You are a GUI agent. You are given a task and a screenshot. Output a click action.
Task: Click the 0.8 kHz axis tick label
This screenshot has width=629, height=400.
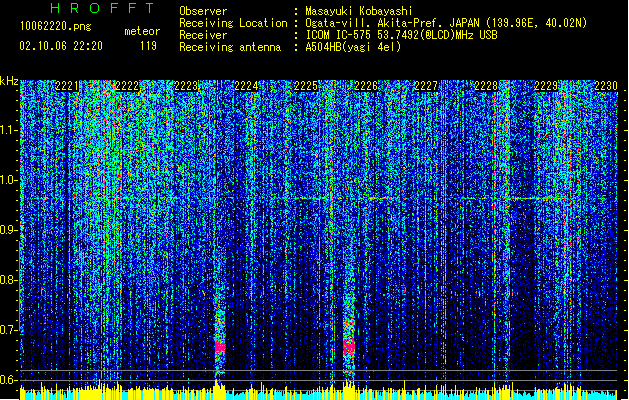click(8, 280)
